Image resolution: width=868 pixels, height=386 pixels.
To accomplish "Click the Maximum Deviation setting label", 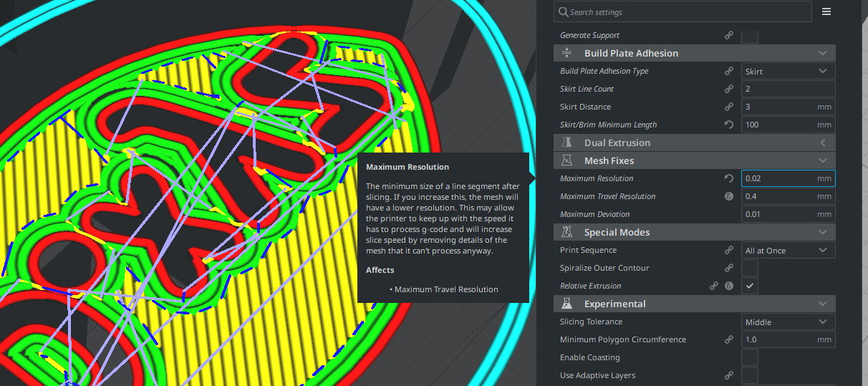I will [x=595, y=214].
